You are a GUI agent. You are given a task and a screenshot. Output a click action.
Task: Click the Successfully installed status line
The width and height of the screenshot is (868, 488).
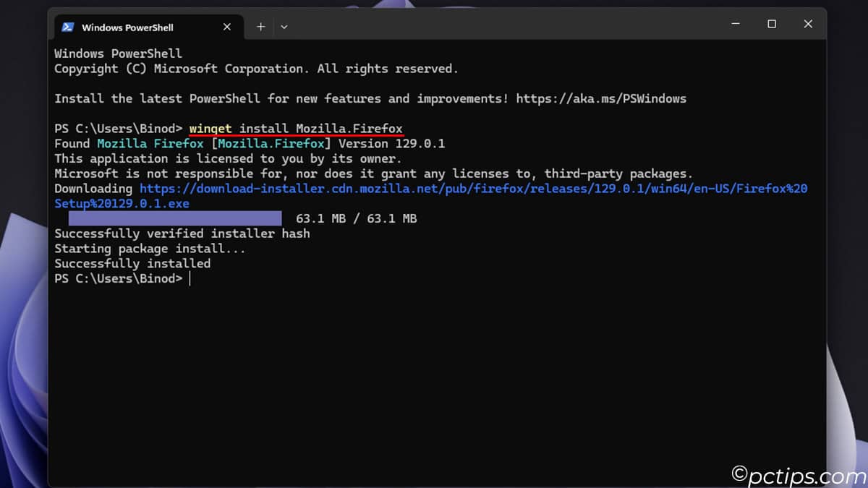click(132, 263)
